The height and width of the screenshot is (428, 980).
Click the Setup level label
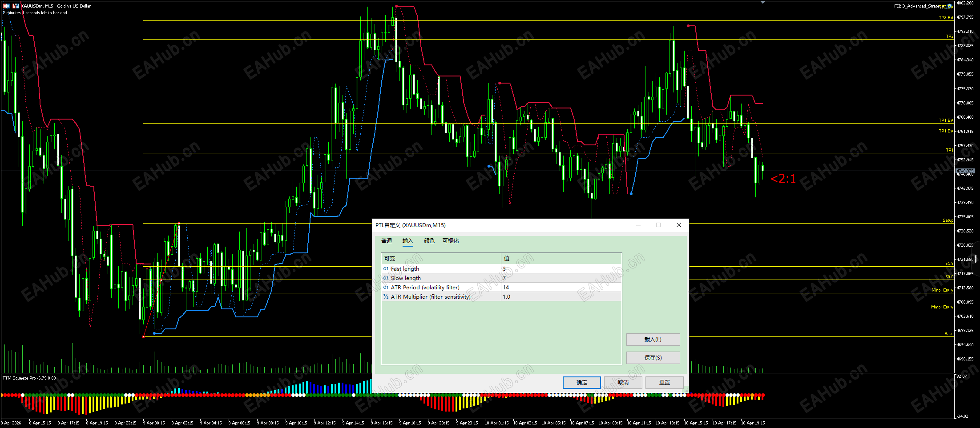948,220
